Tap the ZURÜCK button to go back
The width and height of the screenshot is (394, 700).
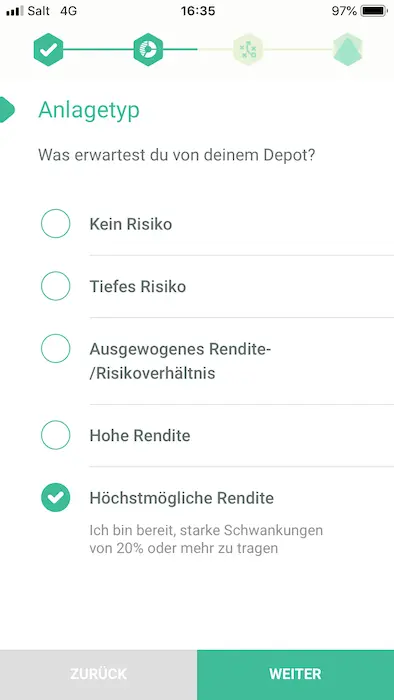pyautogui.click(x=99, y=675)
